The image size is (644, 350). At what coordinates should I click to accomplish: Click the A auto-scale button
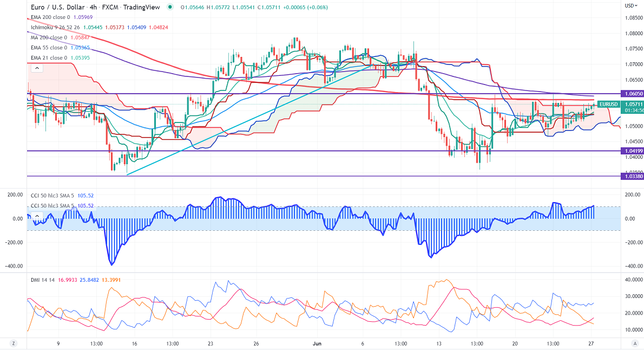click(x=635, y=343)
